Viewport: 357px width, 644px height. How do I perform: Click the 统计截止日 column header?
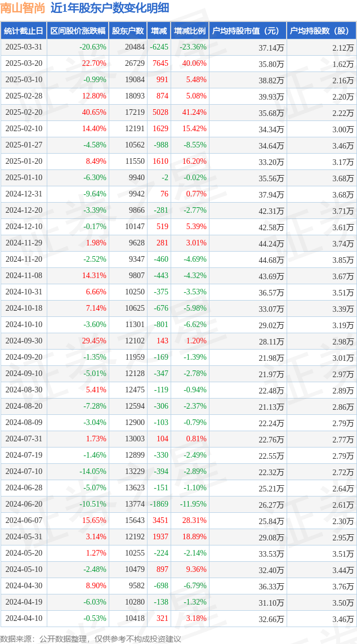24,31
